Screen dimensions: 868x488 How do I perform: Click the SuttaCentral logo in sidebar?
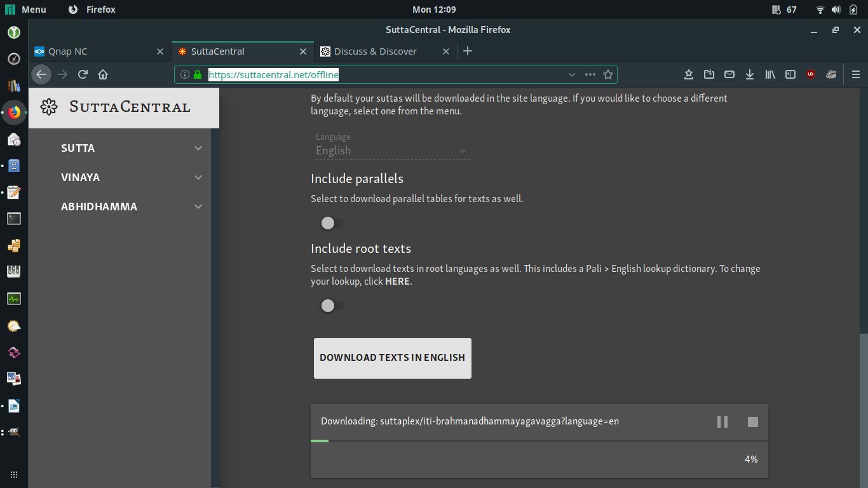point(115,107)
